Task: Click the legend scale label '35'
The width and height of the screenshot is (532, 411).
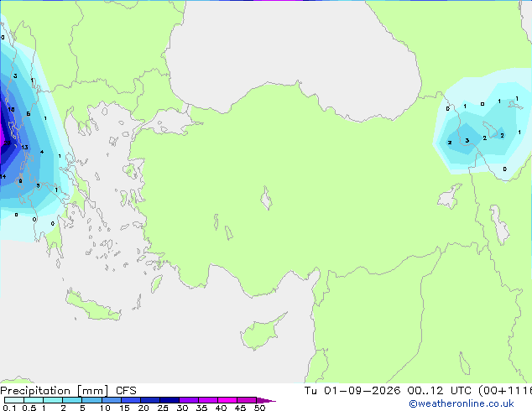Action: click(201, 408)
